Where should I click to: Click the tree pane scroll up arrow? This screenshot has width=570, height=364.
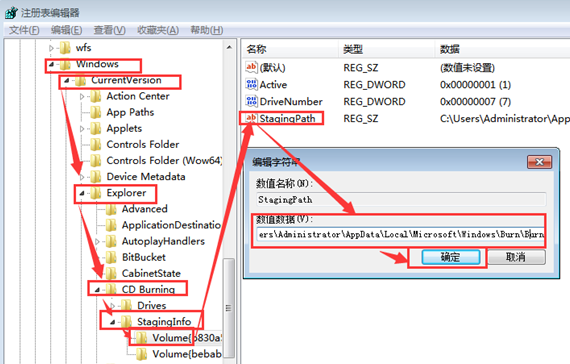click(x=229, y=47)
